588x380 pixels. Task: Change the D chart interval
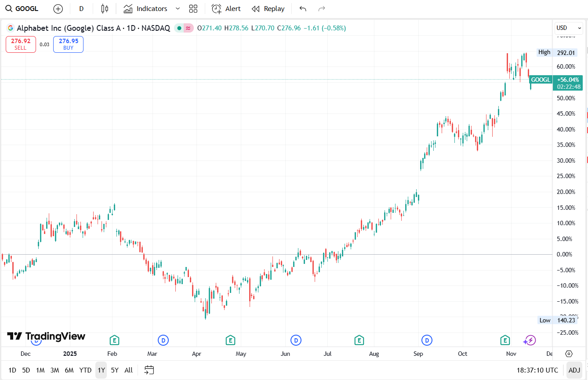pos(81,9)
